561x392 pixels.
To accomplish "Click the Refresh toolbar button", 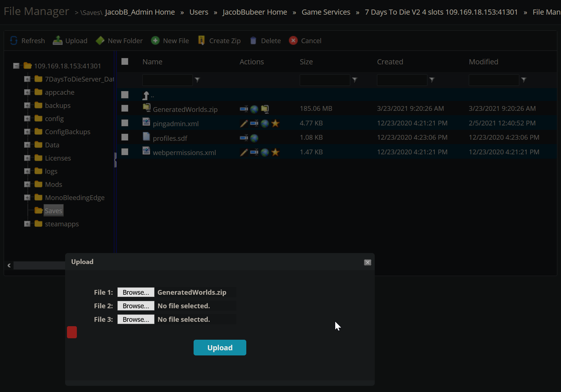I will 27,41.
